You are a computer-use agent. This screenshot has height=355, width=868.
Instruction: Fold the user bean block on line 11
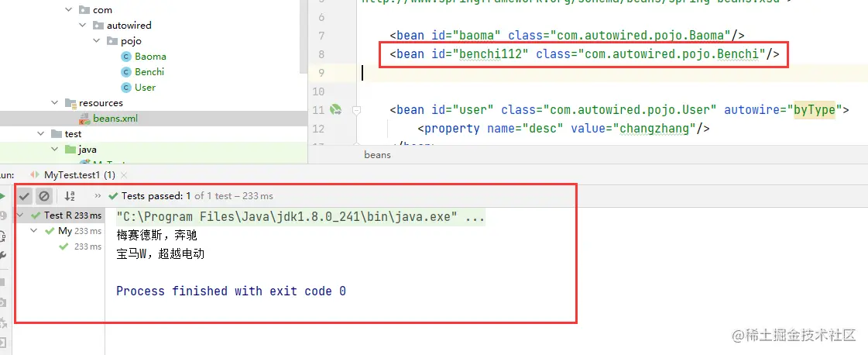356,110
